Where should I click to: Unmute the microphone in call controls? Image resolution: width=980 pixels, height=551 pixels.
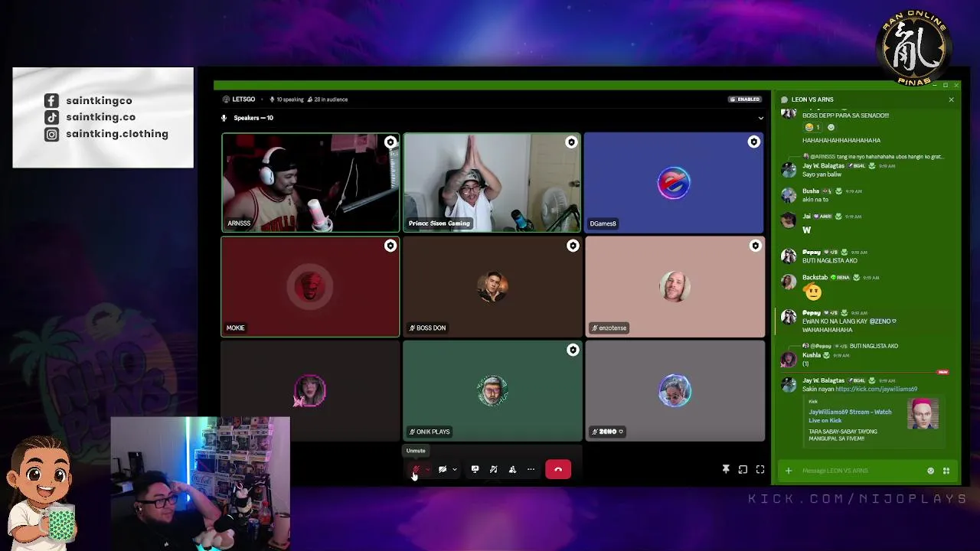(x=416, y=469)
